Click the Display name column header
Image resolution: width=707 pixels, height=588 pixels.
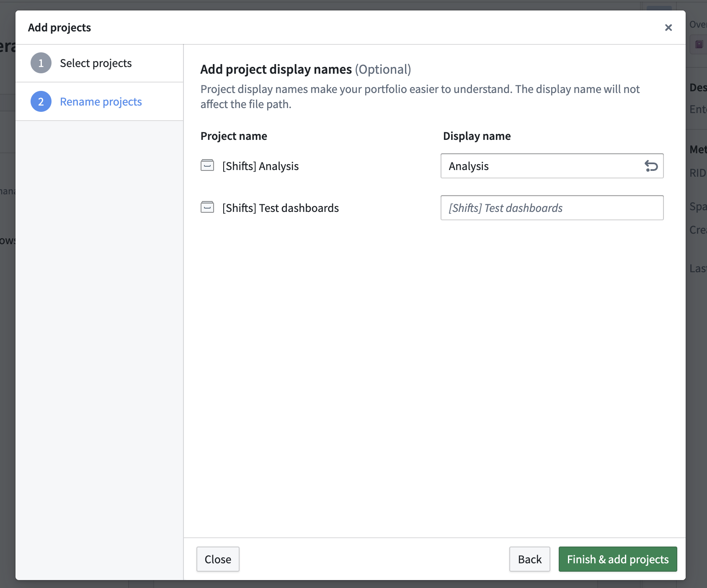(477, 136)
